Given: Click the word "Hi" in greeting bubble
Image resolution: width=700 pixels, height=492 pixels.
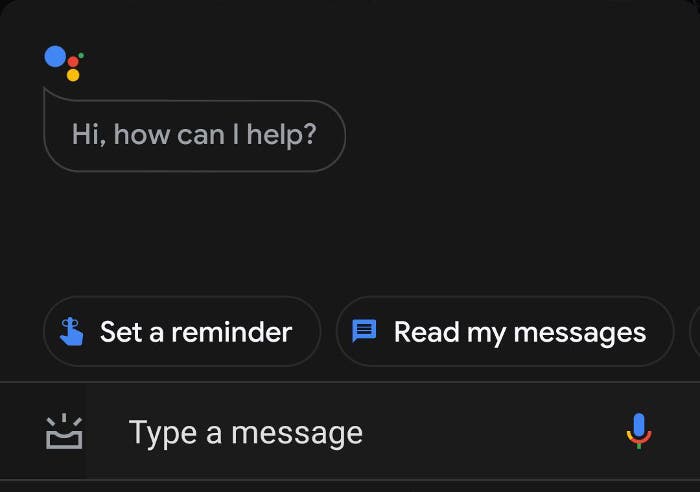Looking at the screenshot, I should (x=87, y=134).
